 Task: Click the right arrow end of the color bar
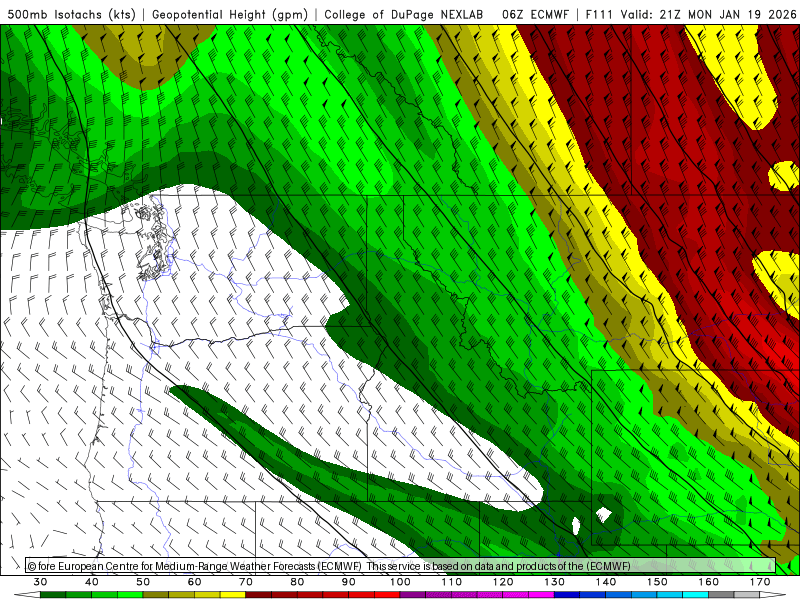773,595
